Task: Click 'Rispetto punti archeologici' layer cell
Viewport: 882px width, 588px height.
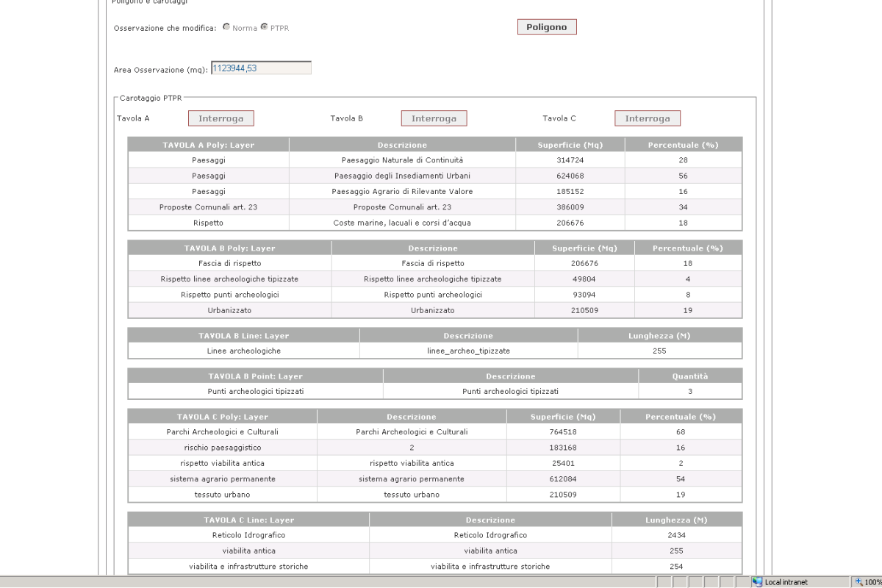Action: click(x=230, y=295)
